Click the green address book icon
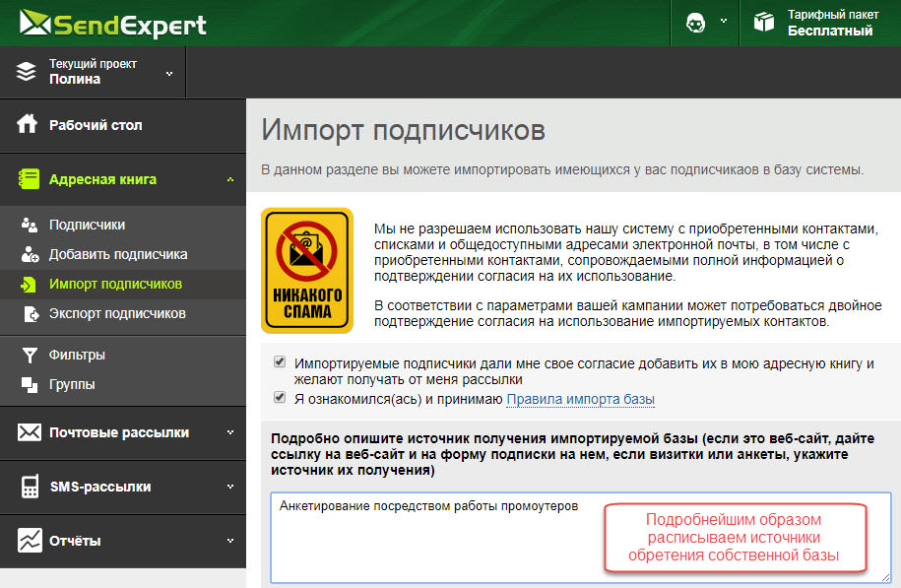The height and width of the screenshot is (588, 901). (x=29, y=178)
